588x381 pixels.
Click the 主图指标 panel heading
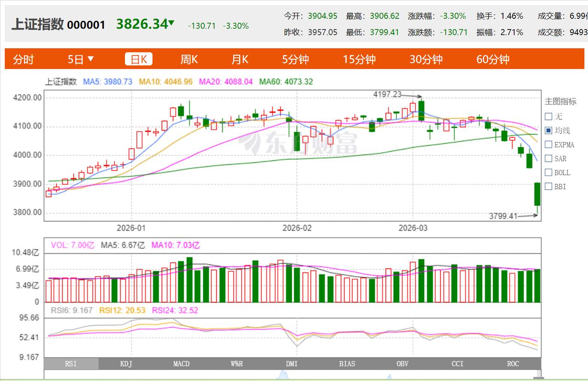560,102
